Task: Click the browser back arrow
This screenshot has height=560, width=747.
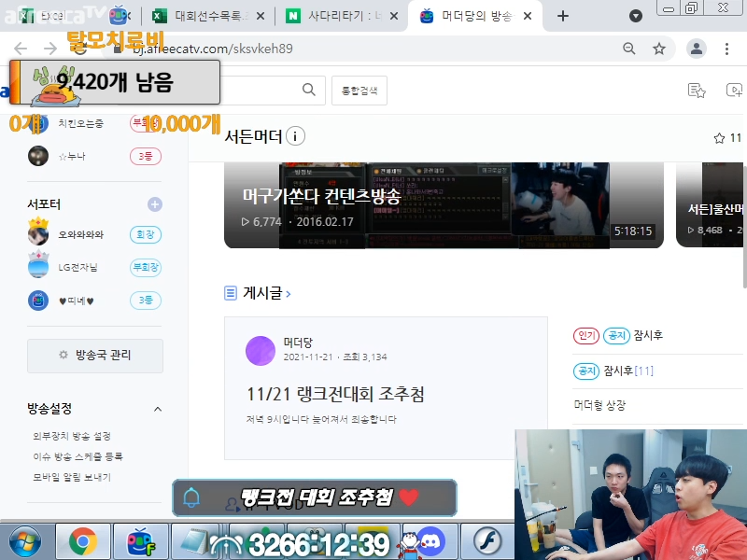Action: pyautogui.click(x=21, y=49)
